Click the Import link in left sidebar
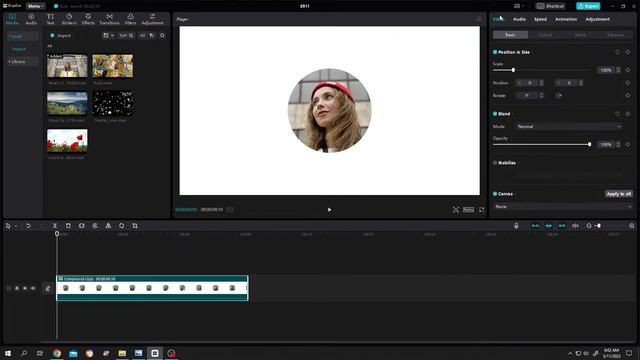This screenshot has width=640, height=360. (19, 49)
